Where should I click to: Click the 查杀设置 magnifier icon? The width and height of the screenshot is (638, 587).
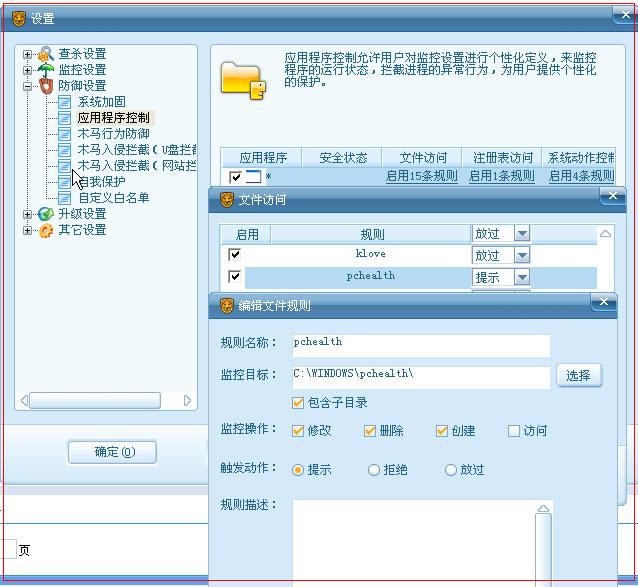46,54
